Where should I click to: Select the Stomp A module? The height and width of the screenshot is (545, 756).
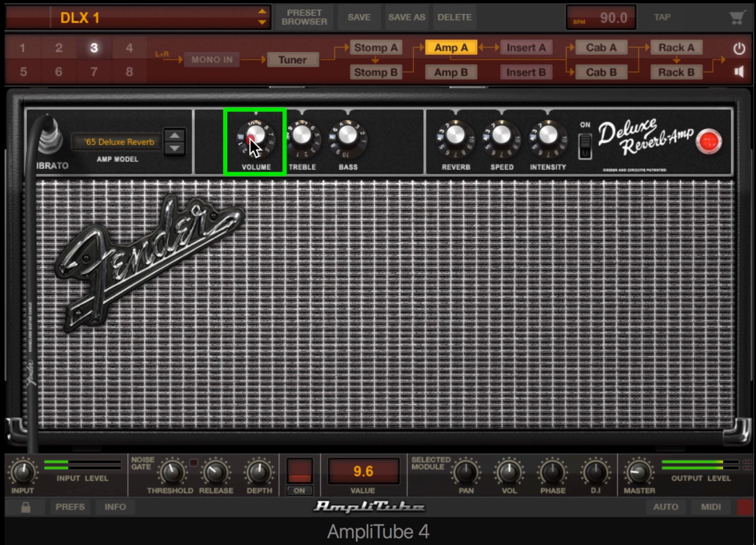pyautogui.click(x=376, y=48)
